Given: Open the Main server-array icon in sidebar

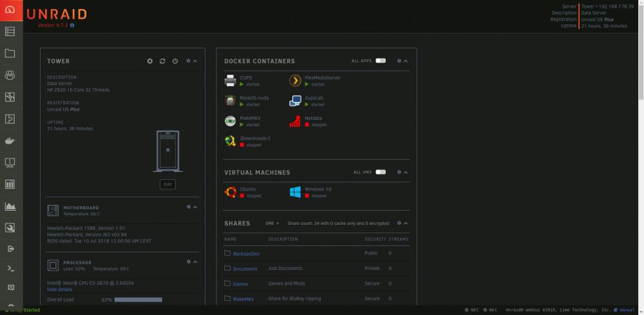Looking at the screenshot, I should 10,32.
